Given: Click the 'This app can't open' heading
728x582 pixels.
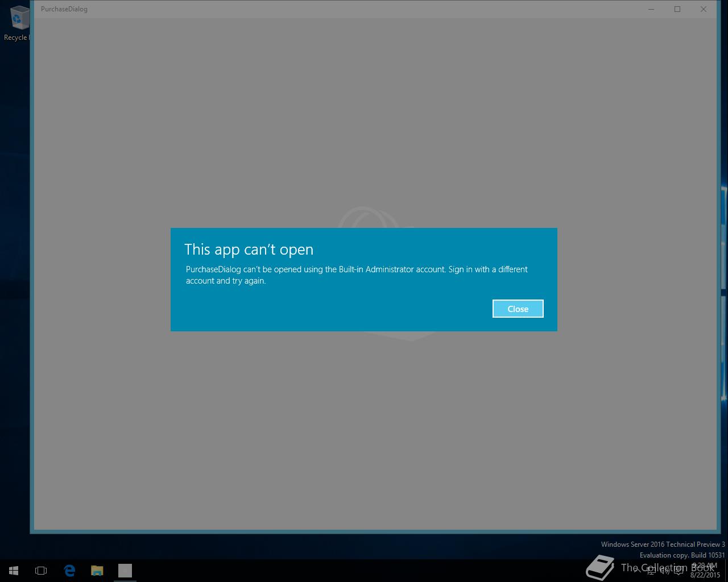Looking at the screenshot, I should point(249,250).
